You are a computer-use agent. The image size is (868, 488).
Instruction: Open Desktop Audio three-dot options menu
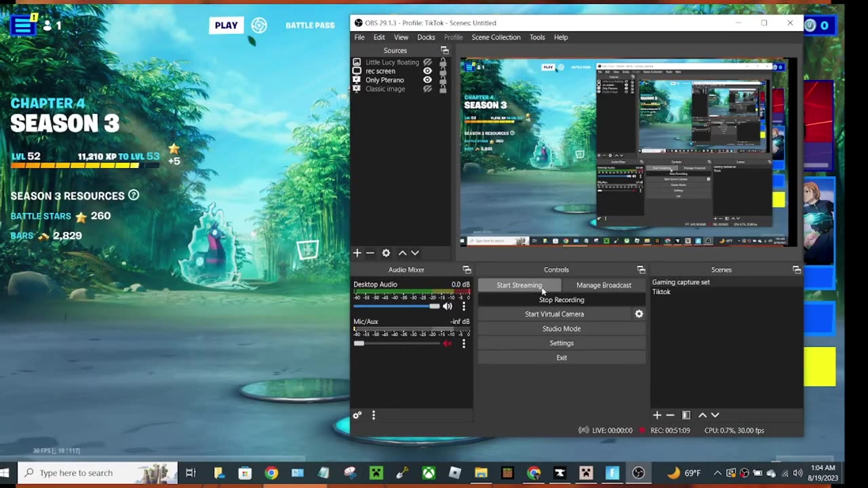pos(464,306)
